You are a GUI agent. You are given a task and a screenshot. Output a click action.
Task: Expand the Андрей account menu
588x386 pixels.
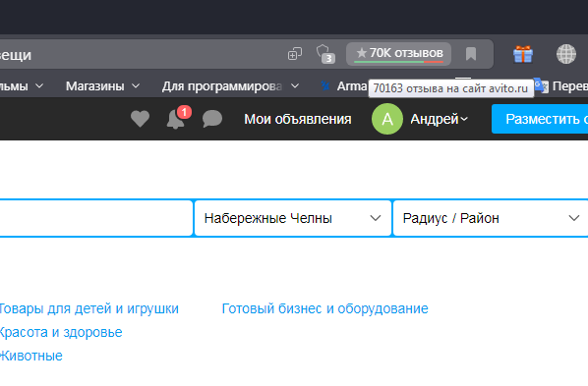click(440, 119)
